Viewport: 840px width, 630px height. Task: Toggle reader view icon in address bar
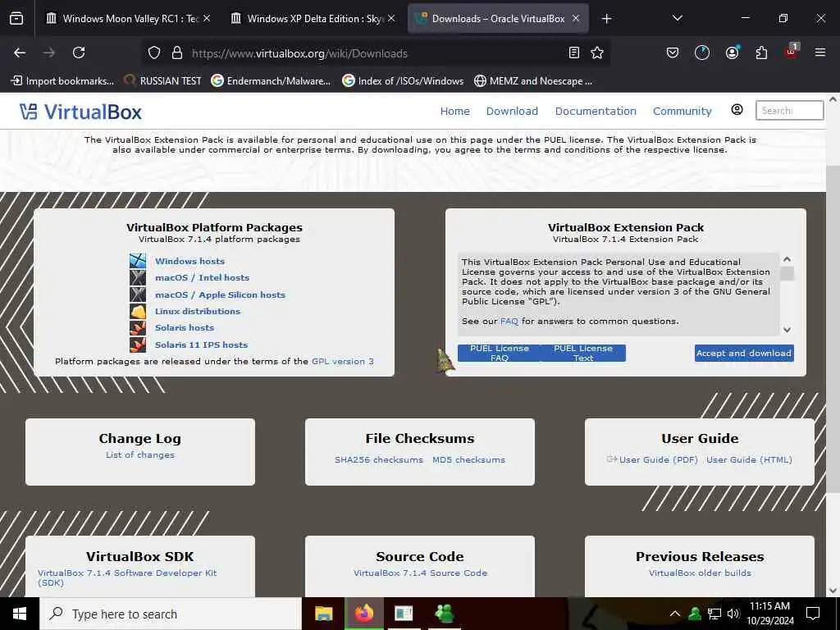[x=573, y=52]
